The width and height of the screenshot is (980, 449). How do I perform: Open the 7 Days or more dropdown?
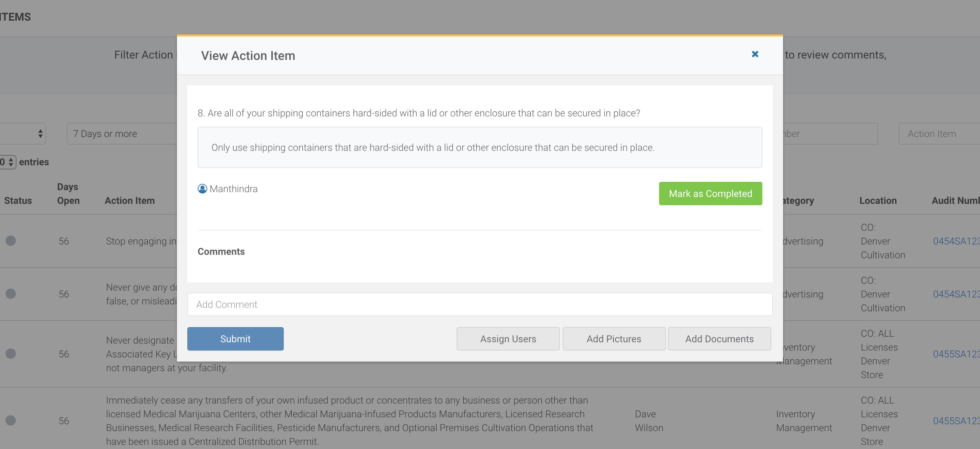pos(122,134)
